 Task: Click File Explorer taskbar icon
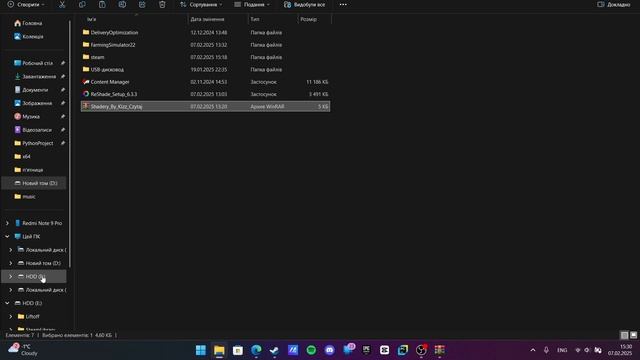click(219, 350)
